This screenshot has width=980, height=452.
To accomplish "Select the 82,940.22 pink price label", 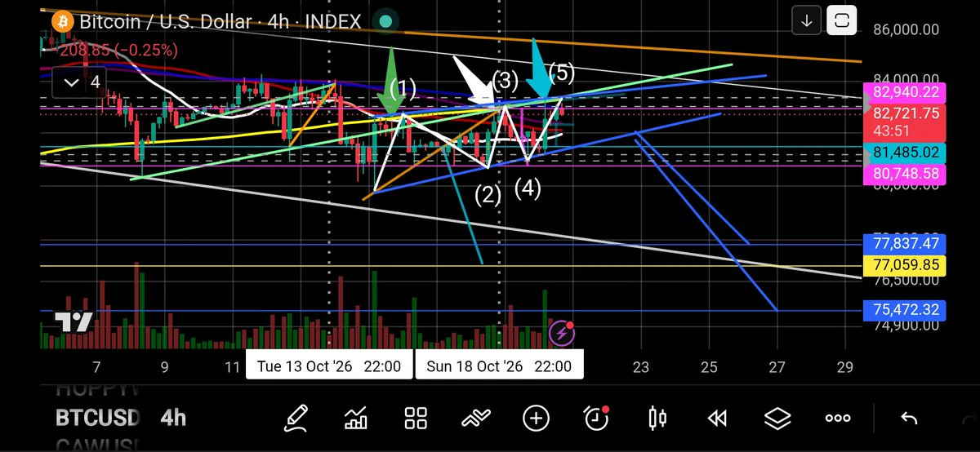I will pyautogui.click(x=905, y=91).
